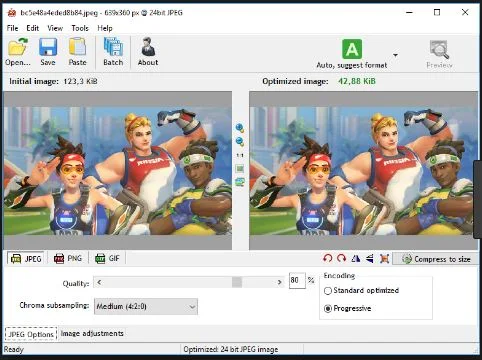This screenshot has height=360, width=482.
Task: Open the Batch processing tool
Action: [113, 52]
